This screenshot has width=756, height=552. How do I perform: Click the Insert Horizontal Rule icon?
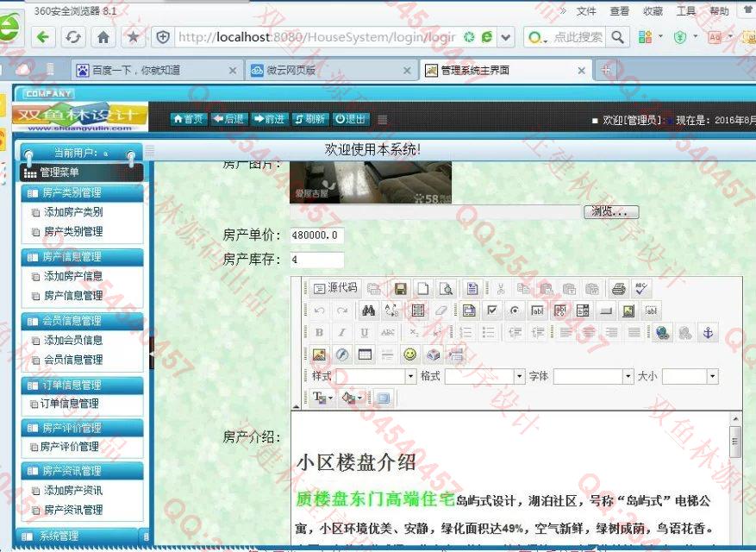387,354
